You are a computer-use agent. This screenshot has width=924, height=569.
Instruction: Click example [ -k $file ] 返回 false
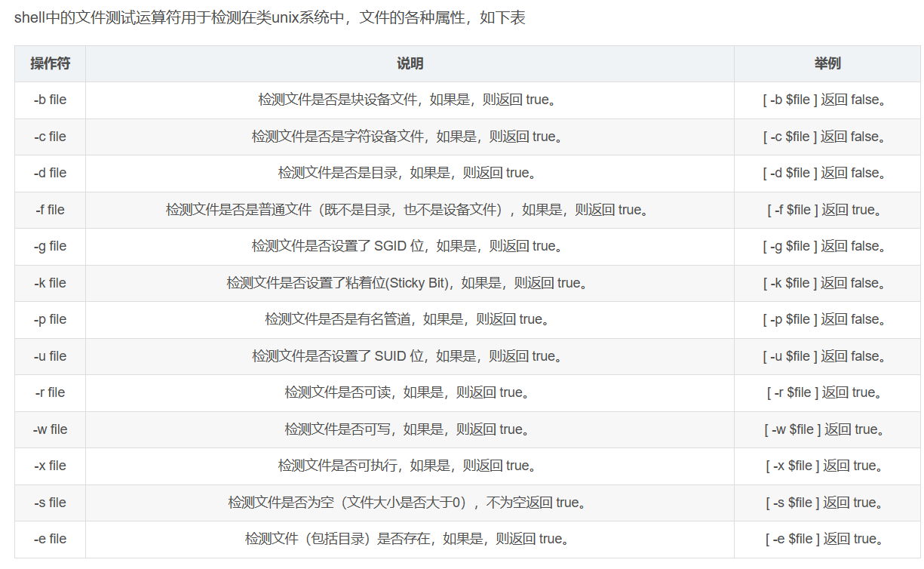pyautogui.click(x=827, y=283)
